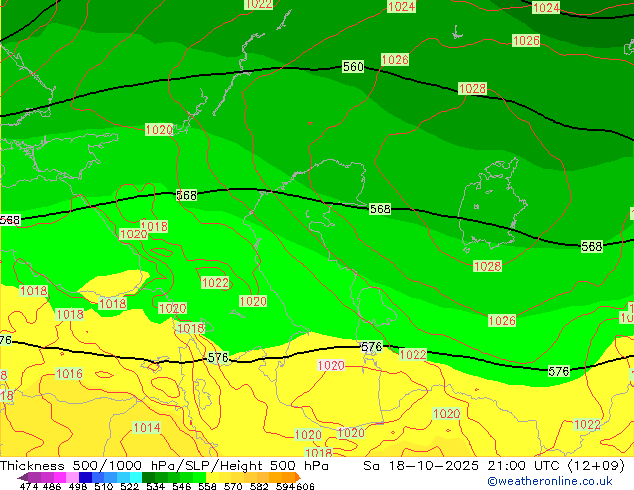
Task: Click the forecast date "Sa 18-10-2025 21:00 UTC (12+09)"
Action: [x=494, y=466]
